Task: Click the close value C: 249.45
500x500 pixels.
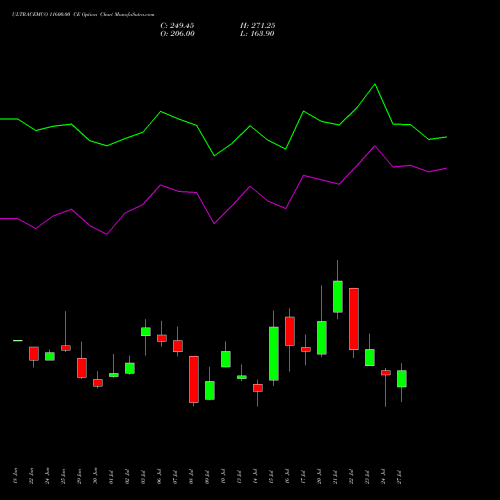Action: click(177, 26)
